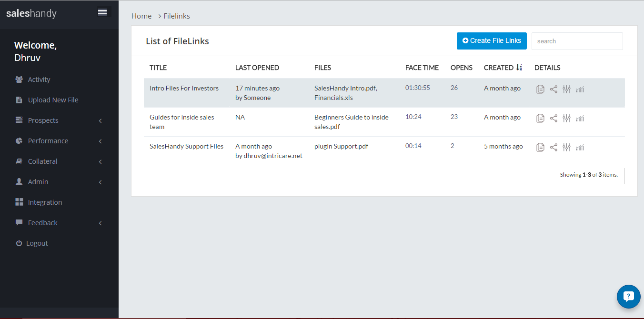Copy link for SalesHandy Support Files

pos(540,147)
